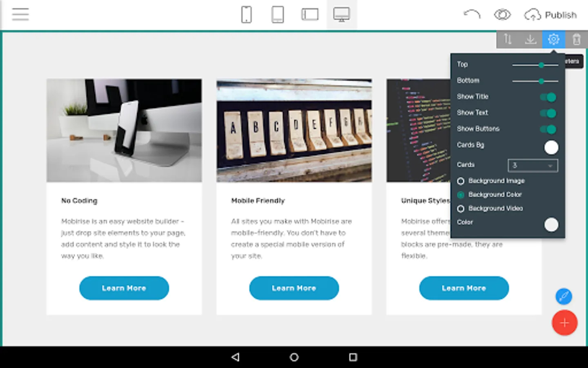Open the Cards count dropdown
The height and width of the screenshot is (368, 588).
pos(533,165)
